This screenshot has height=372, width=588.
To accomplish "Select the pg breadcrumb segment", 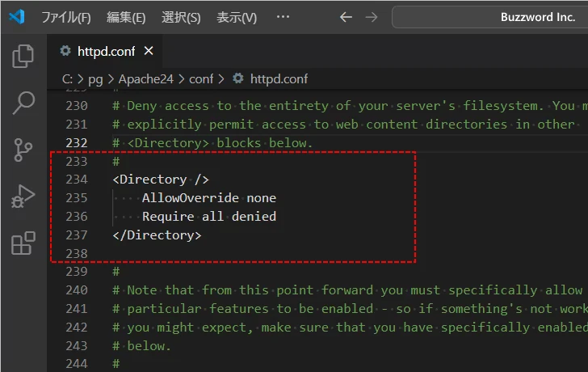I will (95, 79).
